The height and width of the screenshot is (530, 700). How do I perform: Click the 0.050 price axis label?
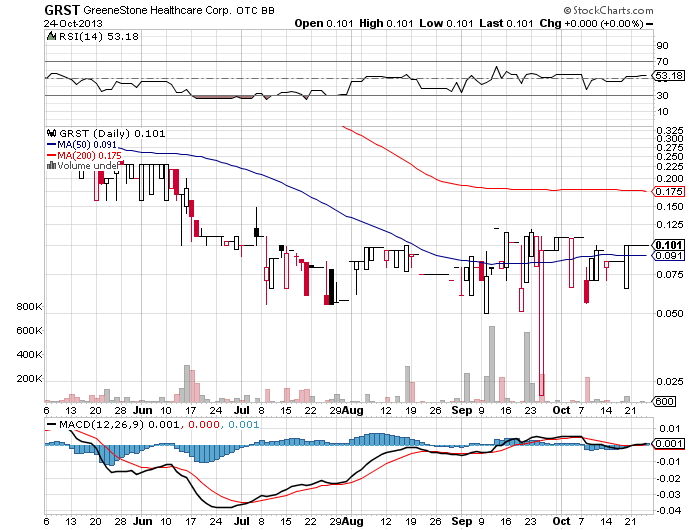670,313
